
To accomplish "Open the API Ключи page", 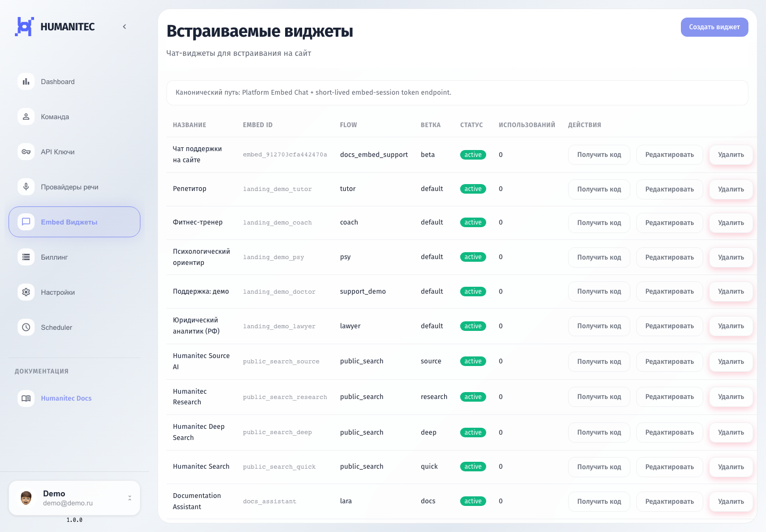I will tap(74, 152).
